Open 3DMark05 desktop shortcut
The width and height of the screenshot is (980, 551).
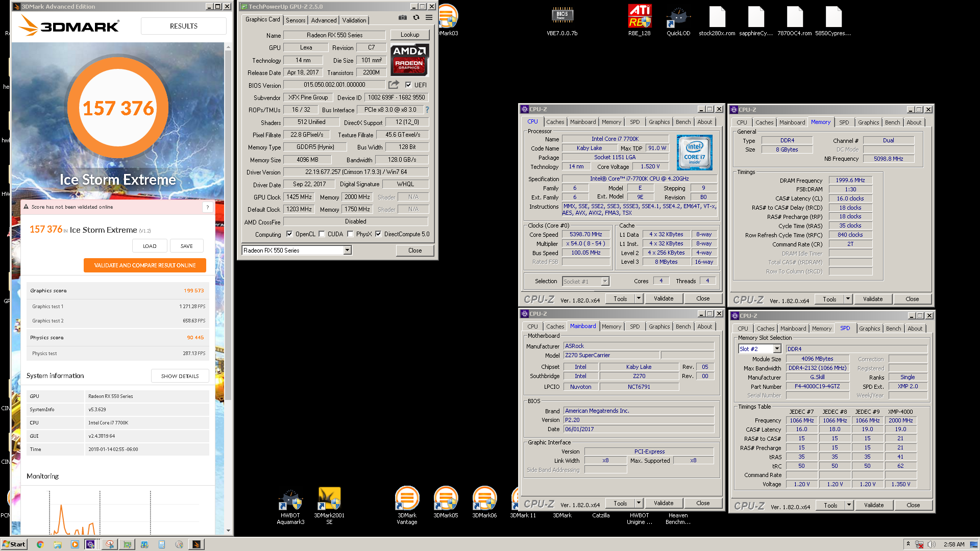(x=446, y=503)
